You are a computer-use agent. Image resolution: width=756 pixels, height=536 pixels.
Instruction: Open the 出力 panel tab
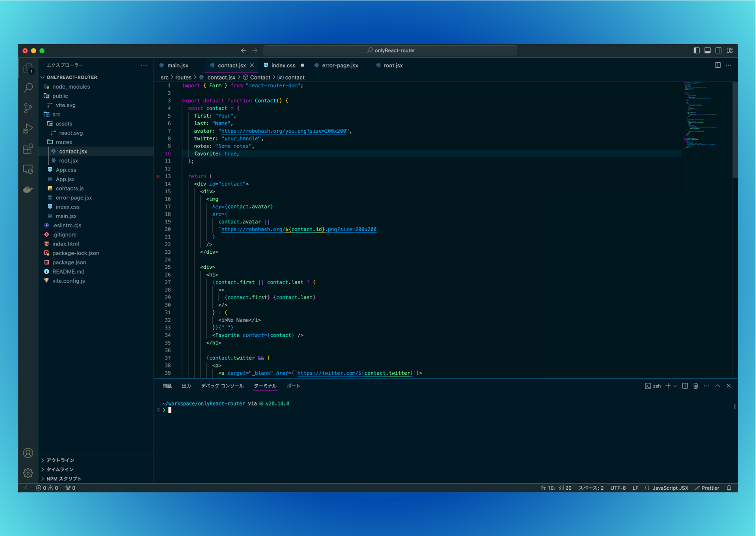coord(186,386)
